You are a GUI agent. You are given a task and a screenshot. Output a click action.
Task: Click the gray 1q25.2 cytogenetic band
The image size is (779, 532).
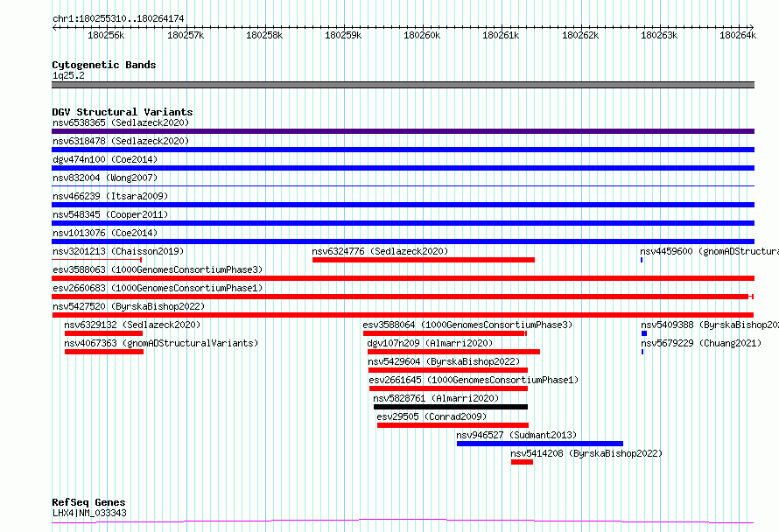[x=403, y=85]
